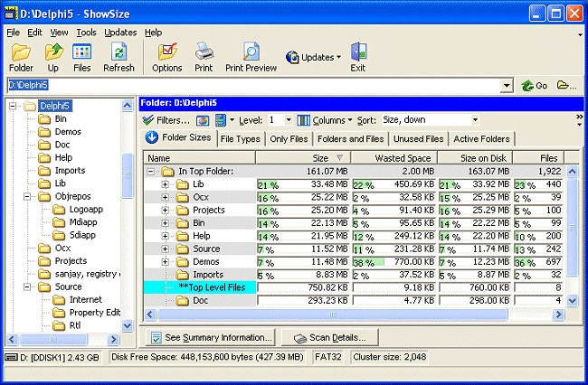Click the browse folder icon beside Go
The image size is (588, 385).
(x=563, y=85)
